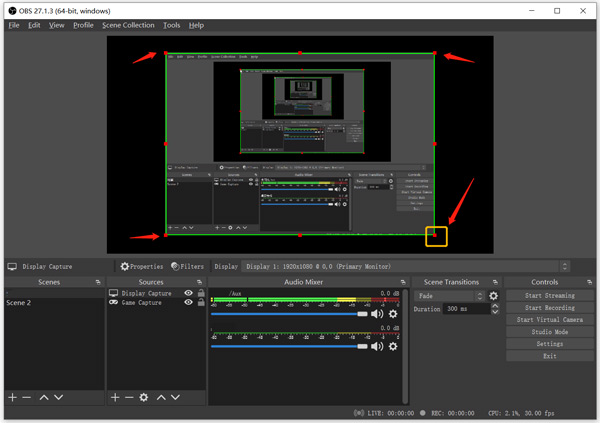
Task: Toggle lock on Game Capture source
Action: 201,302
